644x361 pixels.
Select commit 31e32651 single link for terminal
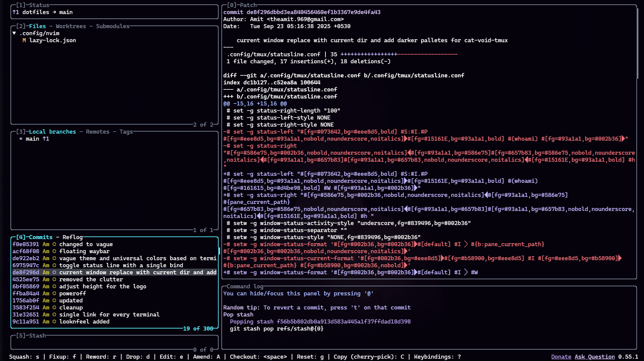tap(115, 314)
